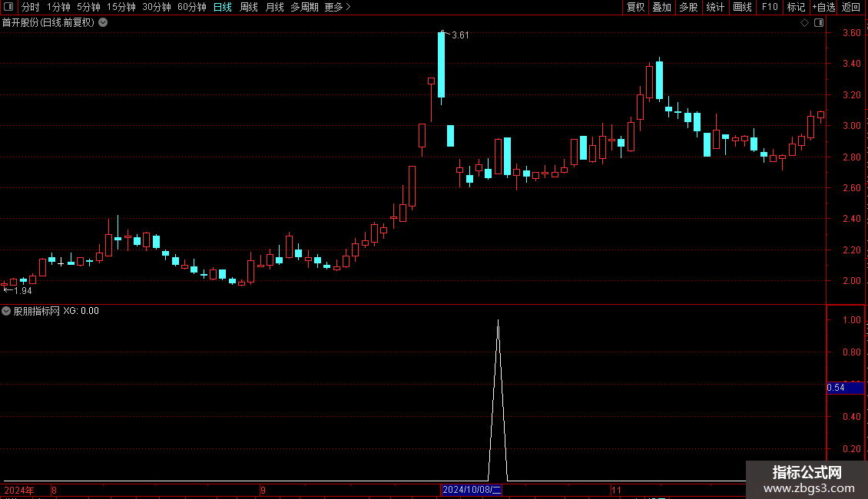Viewport: 868px width, 499px height.
Task: Click the 0.54 value on indicator axis
Action: pos(836,388)
